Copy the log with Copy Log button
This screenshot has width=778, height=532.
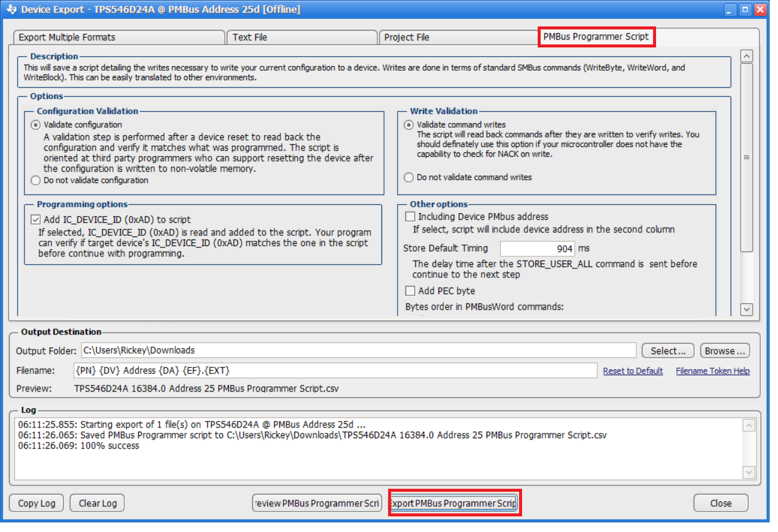point(37,503)
